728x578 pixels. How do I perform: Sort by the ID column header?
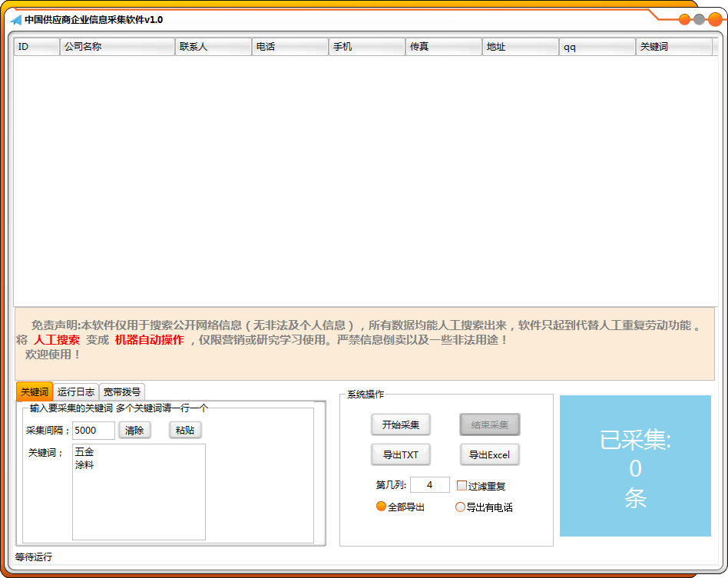37,47
